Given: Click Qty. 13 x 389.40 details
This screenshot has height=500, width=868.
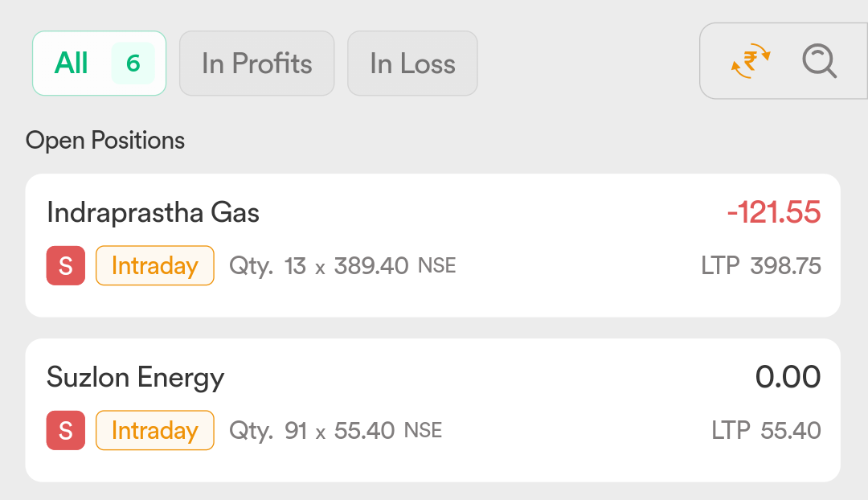Looking at the screenshot, I should pyautogui.click(x=319, y=266).
